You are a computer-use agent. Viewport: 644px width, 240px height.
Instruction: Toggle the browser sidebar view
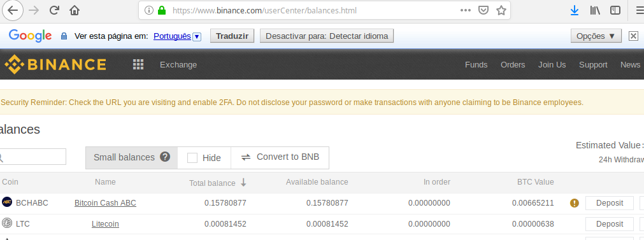coord(615,10)
